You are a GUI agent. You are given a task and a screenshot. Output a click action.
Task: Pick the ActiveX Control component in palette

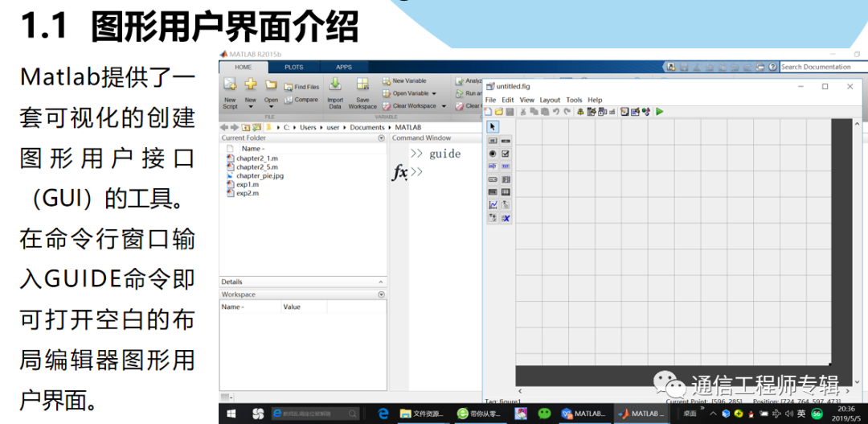(506, 218)
